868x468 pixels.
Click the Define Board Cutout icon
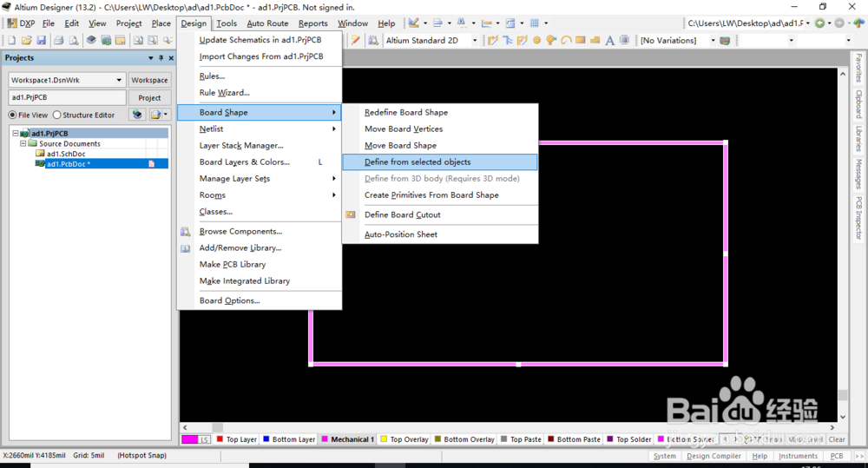(351, 214)
